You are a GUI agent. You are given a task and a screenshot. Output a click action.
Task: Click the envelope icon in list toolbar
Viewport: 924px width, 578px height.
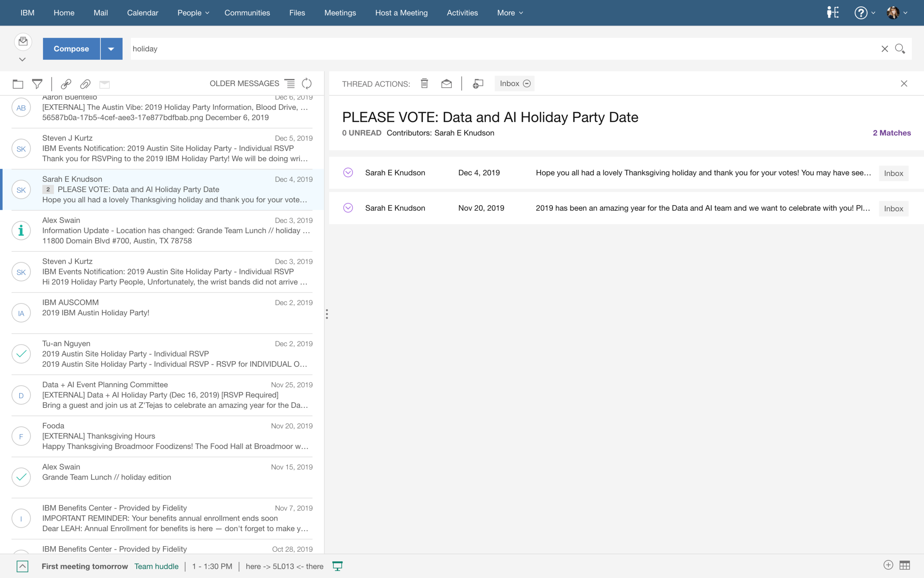(x=104, y=84)
